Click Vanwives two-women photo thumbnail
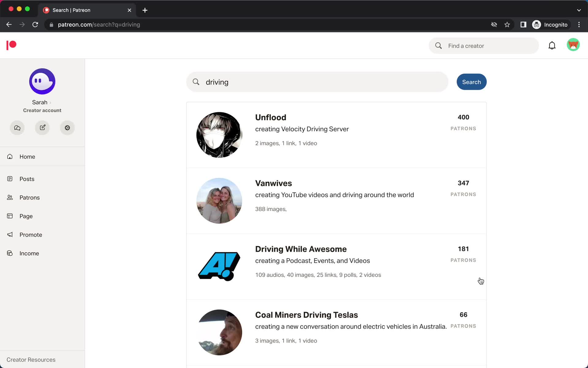 click(x=219, y=201)
